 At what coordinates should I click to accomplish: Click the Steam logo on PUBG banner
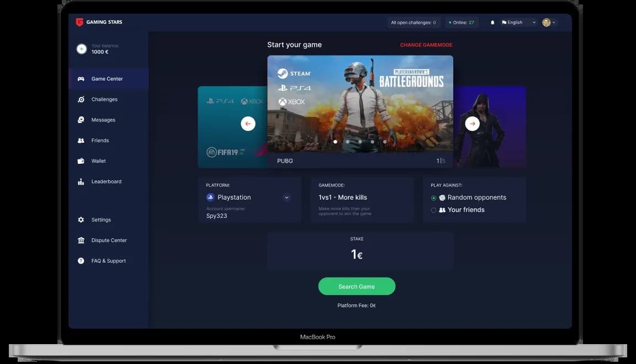[x=294, y=73]
